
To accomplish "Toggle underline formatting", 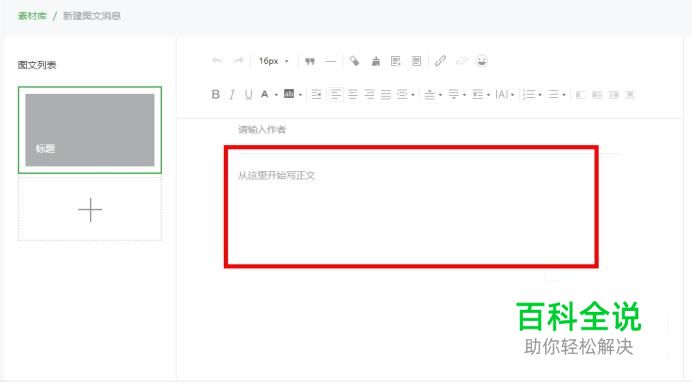I will (x=248, y=94).
